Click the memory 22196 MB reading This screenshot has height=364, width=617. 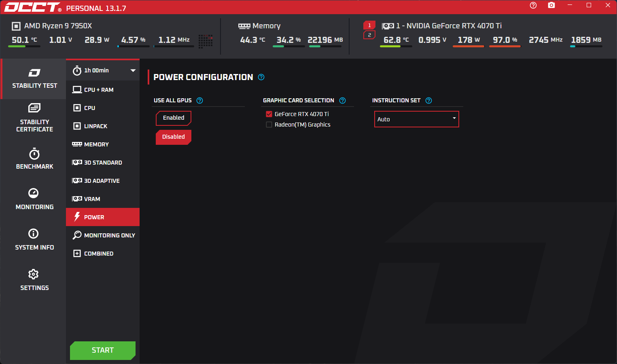tap(325, 40)
